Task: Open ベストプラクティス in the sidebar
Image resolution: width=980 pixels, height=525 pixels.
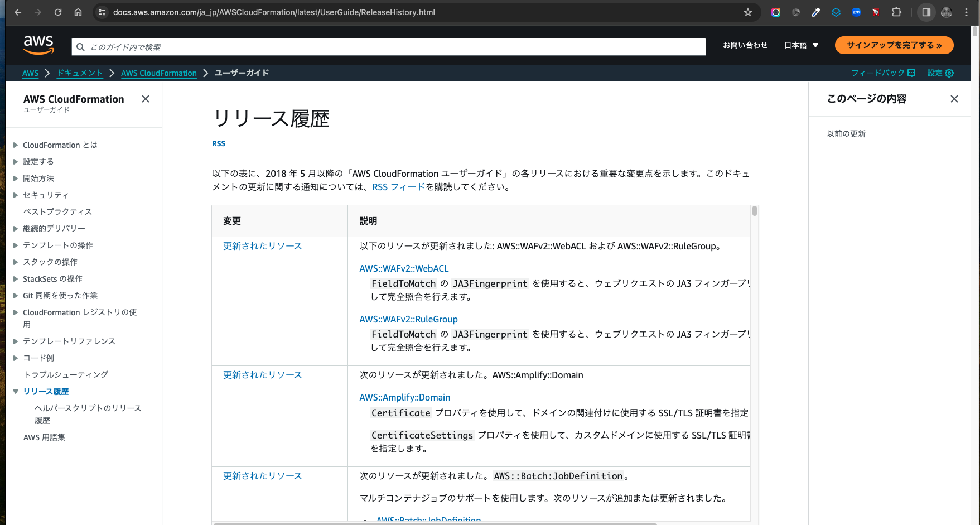Action: (x=57, y=212)
